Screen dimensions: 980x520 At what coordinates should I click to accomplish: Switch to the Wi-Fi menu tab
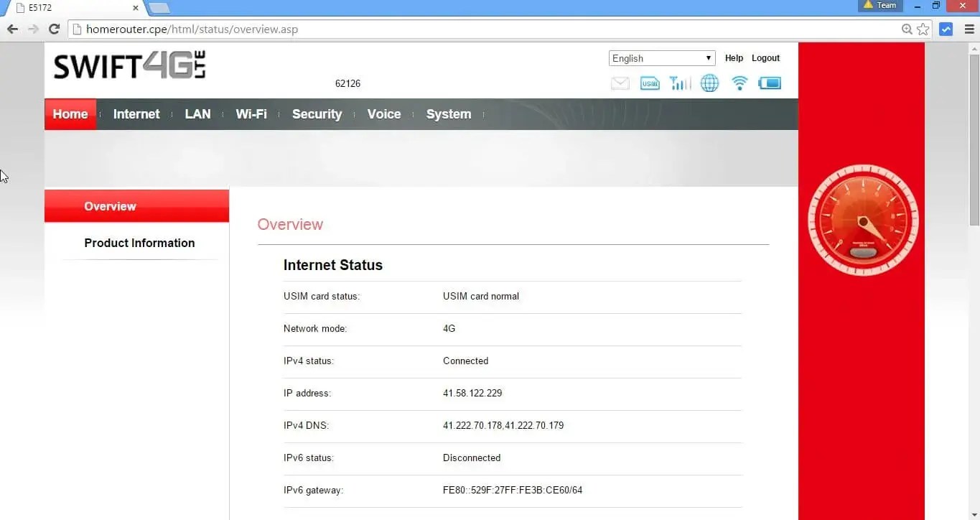pos(251,113)
